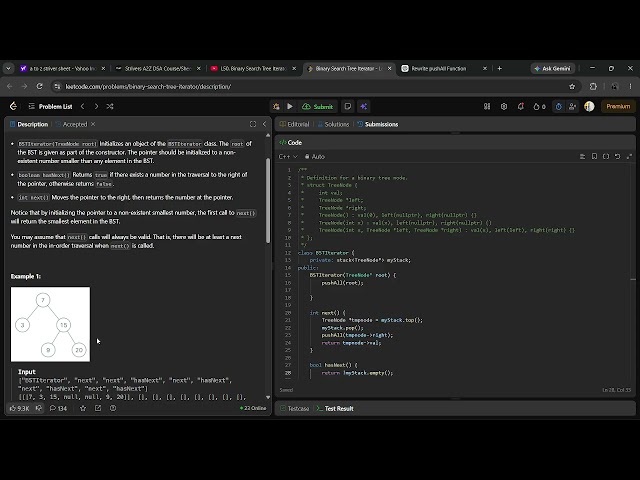Open the Submissions tab

[x=378, y=124]
